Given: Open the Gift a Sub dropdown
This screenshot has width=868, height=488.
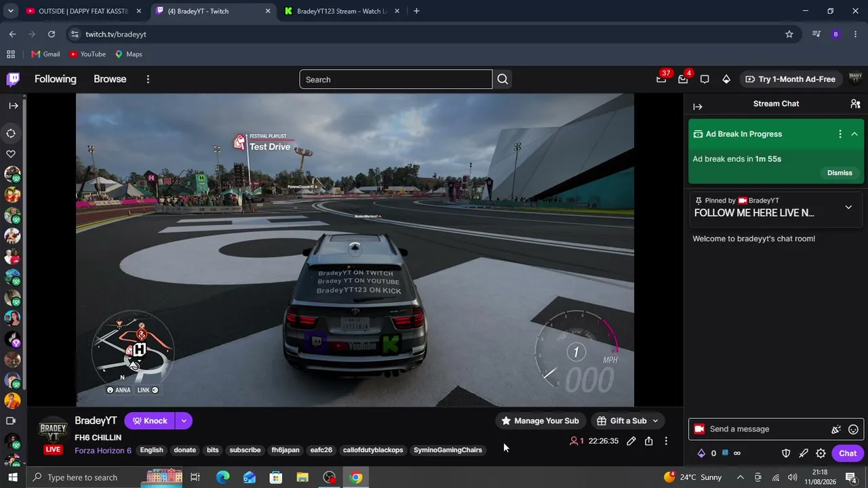Looking at the screenshot, I should (628, 421).
